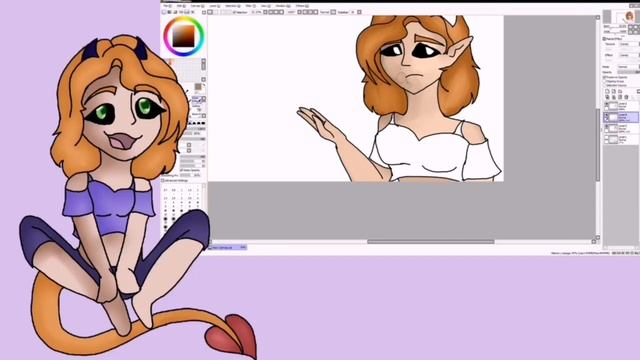The image size is (640, 360).
Task: Click the Transfer Down layer icon
Action: click(607, 97)
